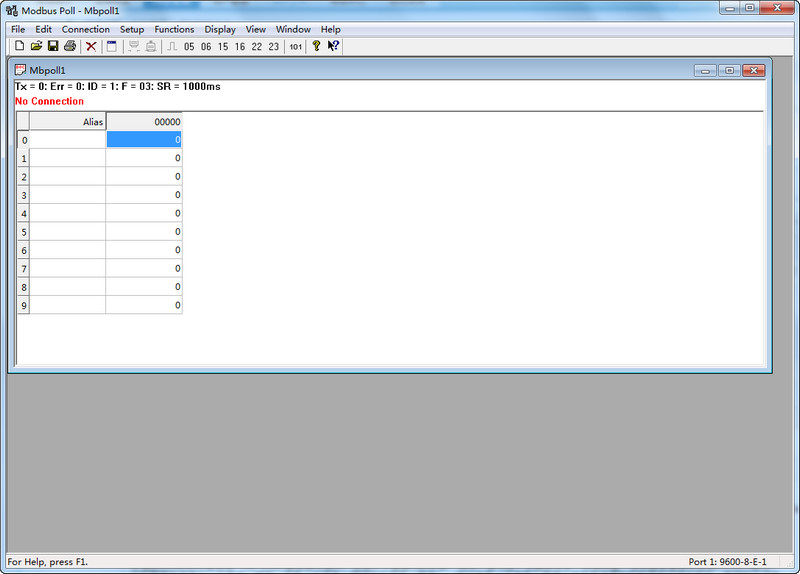800x574 pixels.
Task: Click the 15 write multiple coils button
Action: (223, 46)
